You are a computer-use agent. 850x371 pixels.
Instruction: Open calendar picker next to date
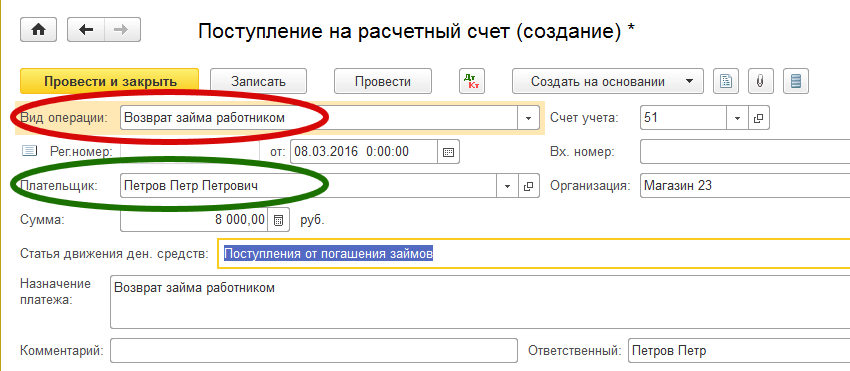(x=448, y=152)
